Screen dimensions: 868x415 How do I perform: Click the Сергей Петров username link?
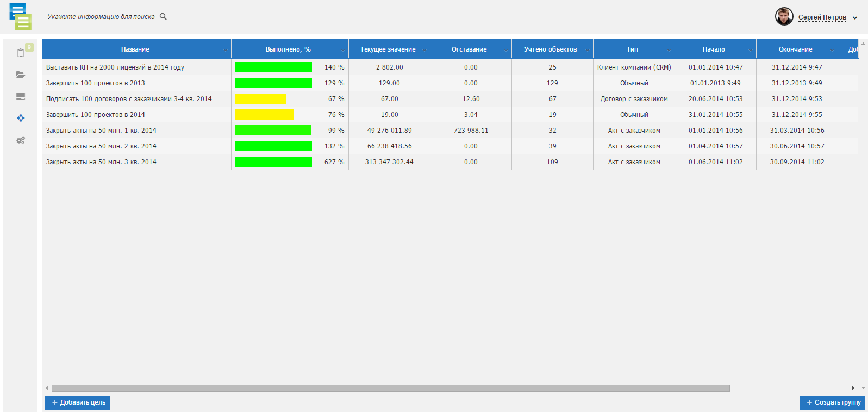pos(822,17)
